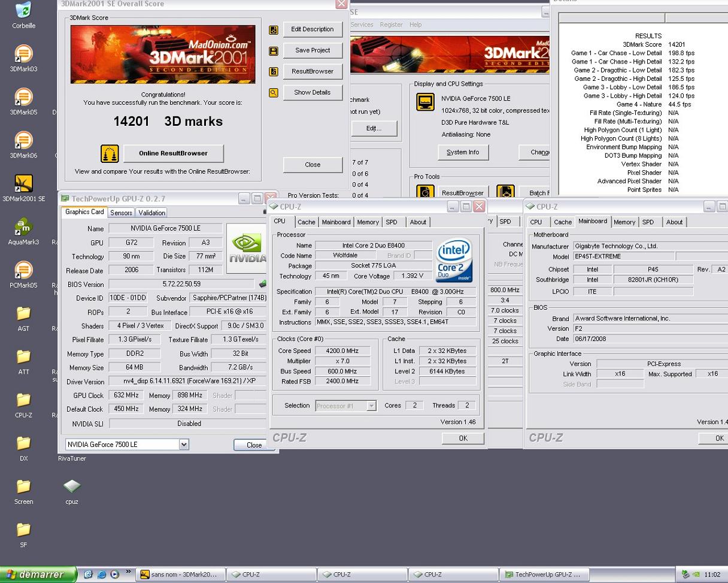
Task: Click OK in the middle CPU-Z window
Action: 463,438
